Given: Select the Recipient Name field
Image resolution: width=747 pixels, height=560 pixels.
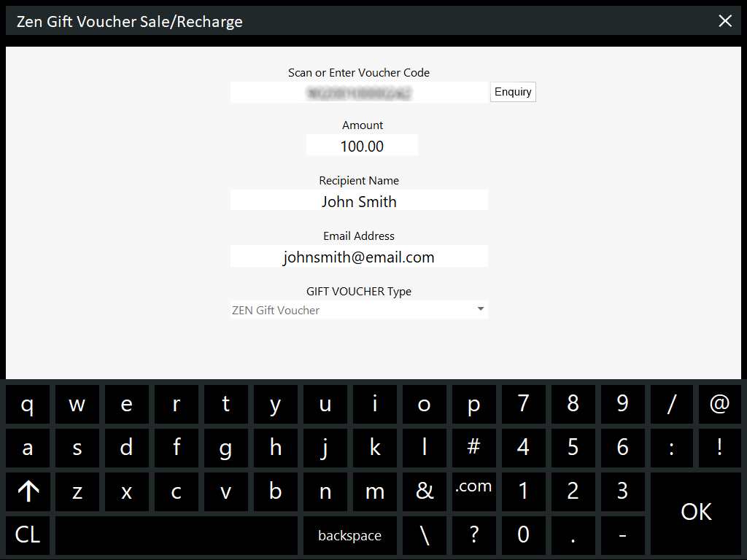Looking at the screenshot, I should click(359, 201).
